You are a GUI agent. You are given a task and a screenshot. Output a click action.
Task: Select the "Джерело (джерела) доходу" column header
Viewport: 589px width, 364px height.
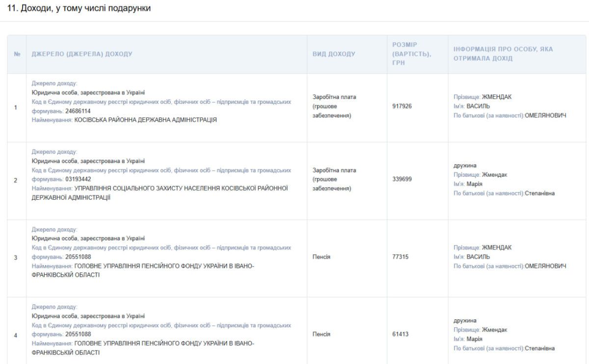82,54
